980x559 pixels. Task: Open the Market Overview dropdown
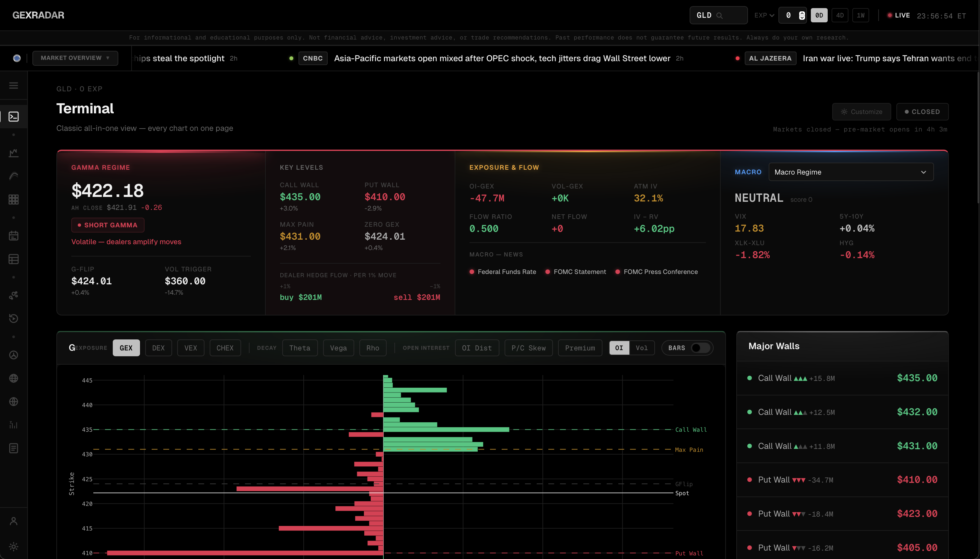pyautogui.click(x=75, y=58)
